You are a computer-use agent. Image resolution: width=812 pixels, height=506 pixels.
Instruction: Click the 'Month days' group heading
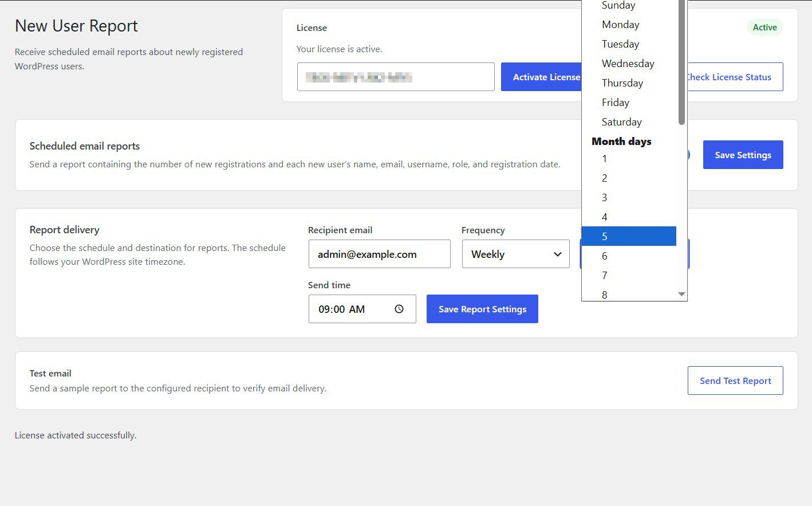[x=621, y=141]
